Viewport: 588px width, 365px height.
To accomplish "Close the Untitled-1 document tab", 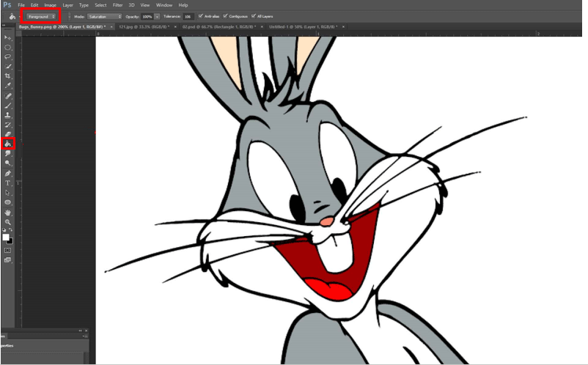I will (343, 27).
